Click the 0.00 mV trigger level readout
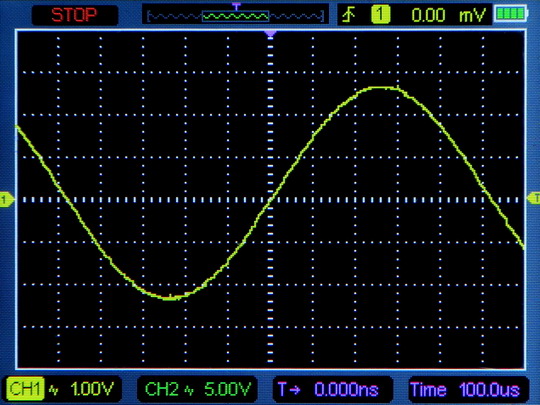The height and width of the screenshot is (405, 540). (449, 15)
